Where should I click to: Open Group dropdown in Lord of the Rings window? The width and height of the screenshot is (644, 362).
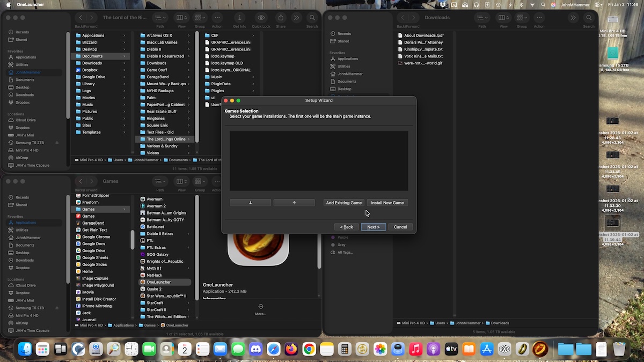(x=200, y=18)
